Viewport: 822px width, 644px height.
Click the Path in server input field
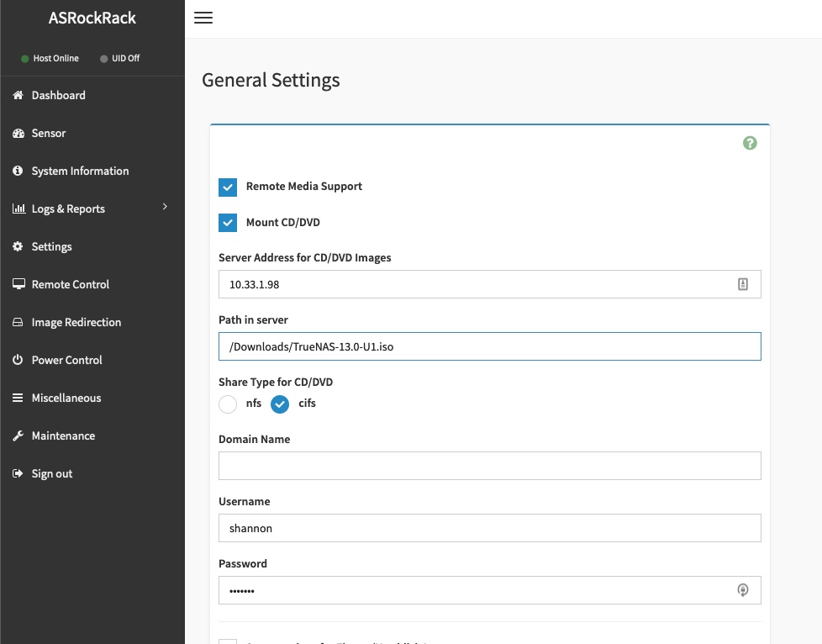490,346
